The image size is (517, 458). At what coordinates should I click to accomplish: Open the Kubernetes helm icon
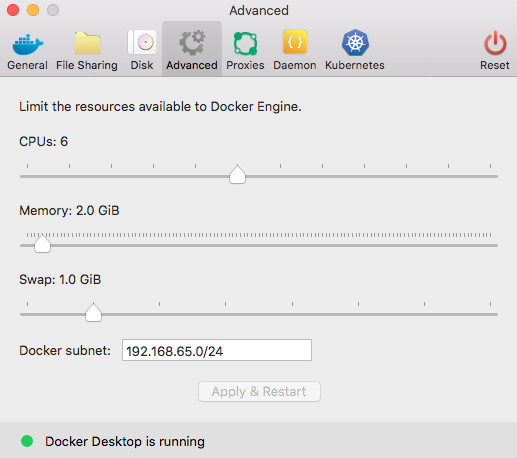355,42
